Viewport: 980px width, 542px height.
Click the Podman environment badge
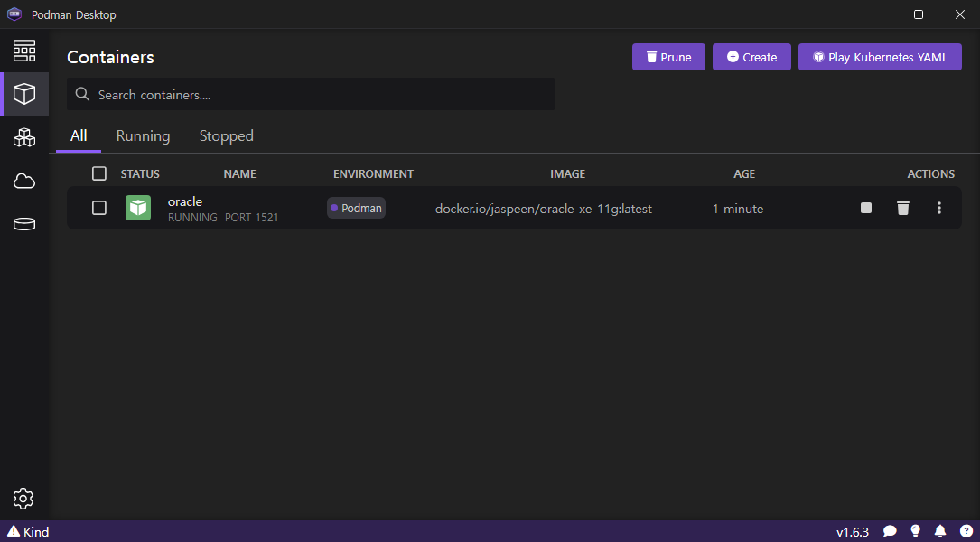356,208
